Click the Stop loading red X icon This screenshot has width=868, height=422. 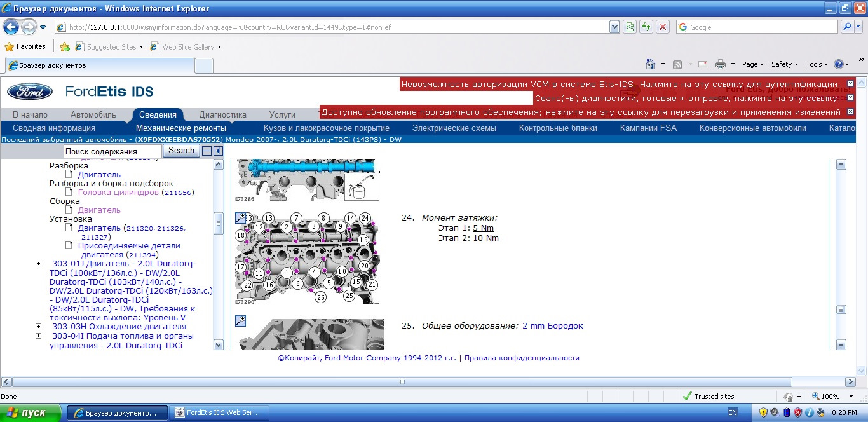pyautogui.click(x=662, y=27)
